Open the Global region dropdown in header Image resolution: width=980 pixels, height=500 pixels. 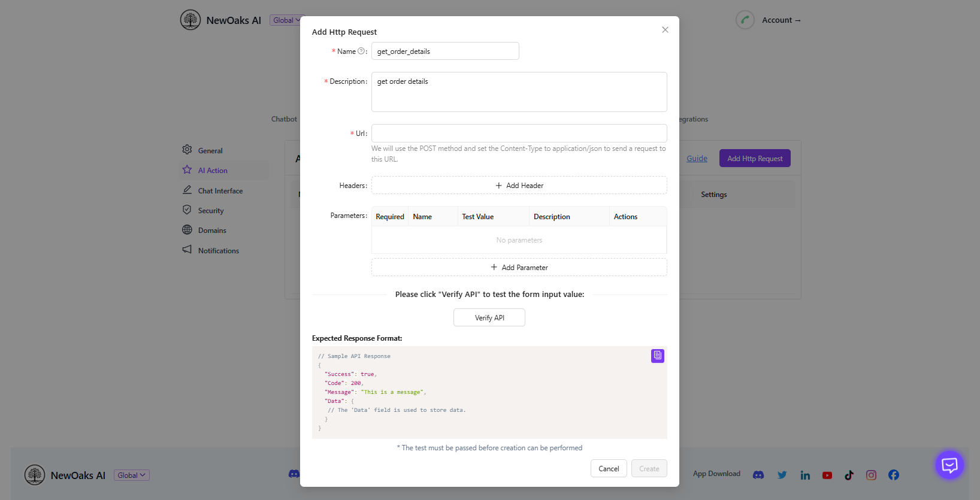coord(287,20)
